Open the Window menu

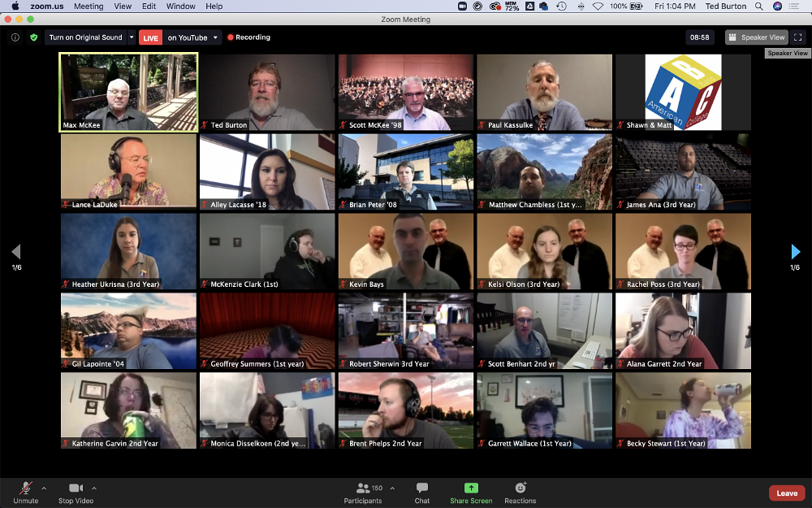(181, 7)
